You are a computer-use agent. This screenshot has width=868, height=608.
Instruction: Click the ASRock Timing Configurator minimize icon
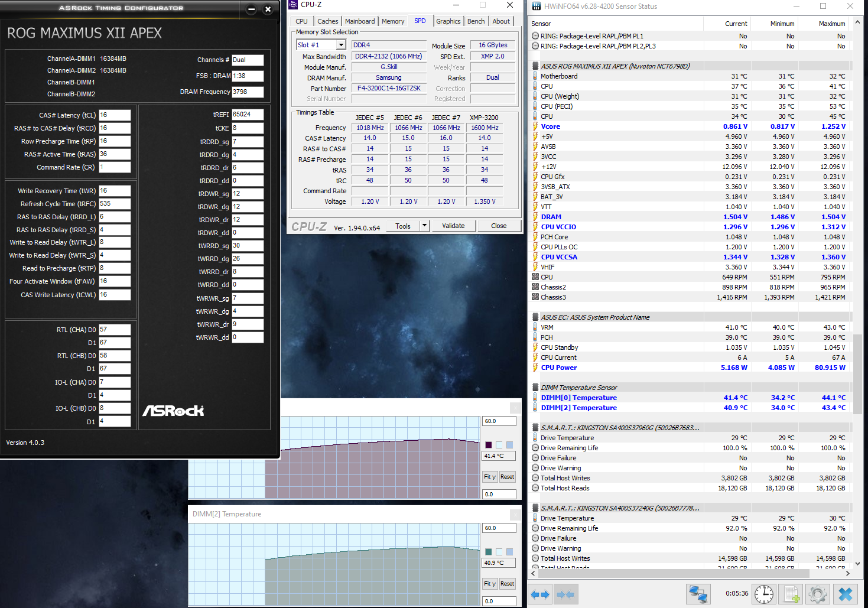251,9
